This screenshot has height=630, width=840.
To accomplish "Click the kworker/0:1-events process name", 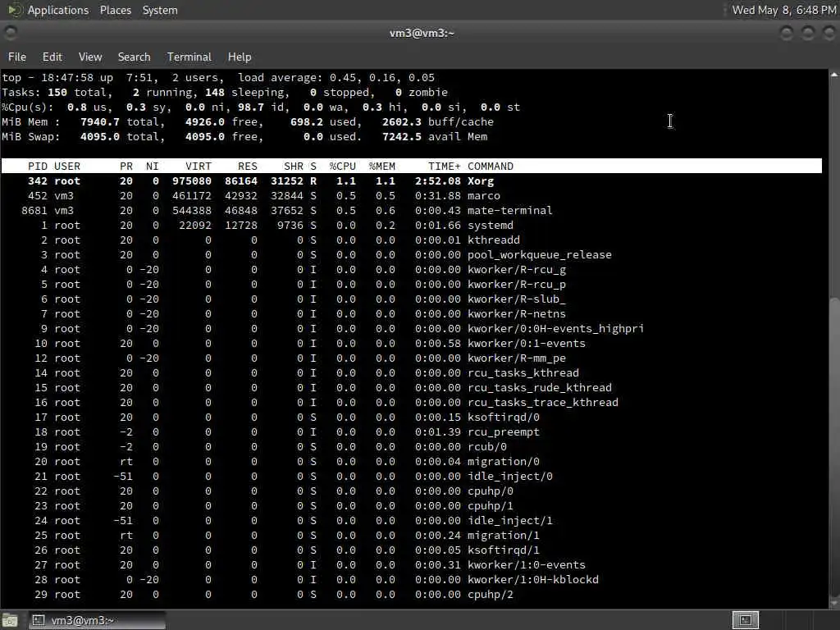I will 526,344.
